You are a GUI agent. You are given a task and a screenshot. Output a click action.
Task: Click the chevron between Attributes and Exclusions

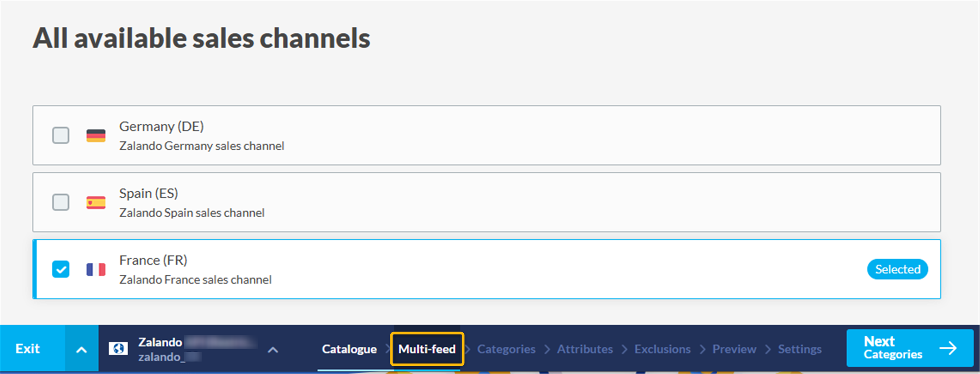click(x=623, y=349)
